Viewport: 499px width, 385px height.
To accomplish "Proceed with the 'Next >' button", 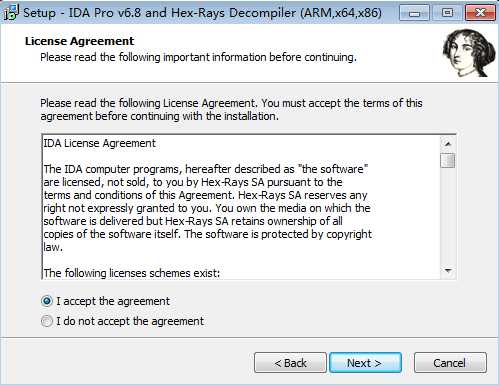I will pyautogui.click(x=365, y=363).
